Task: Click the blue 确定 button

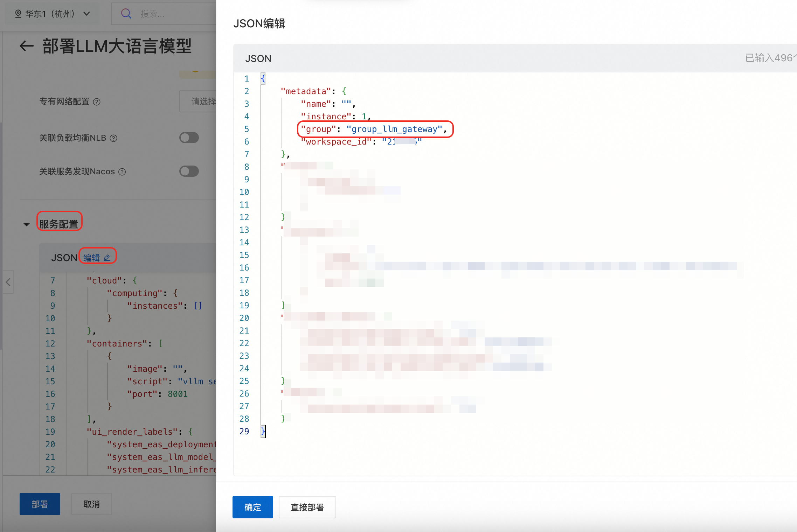Action: pyautogui.click(x=252, y=507)
